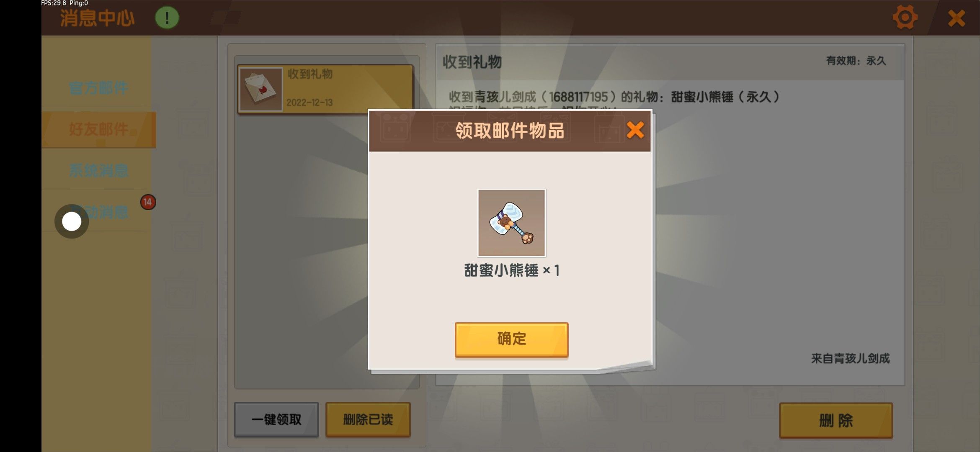Screen dimensions: 980x452
Task: Click the 甜蜜小熊锤 hammer item icon
Action: [x=512, y=223]
